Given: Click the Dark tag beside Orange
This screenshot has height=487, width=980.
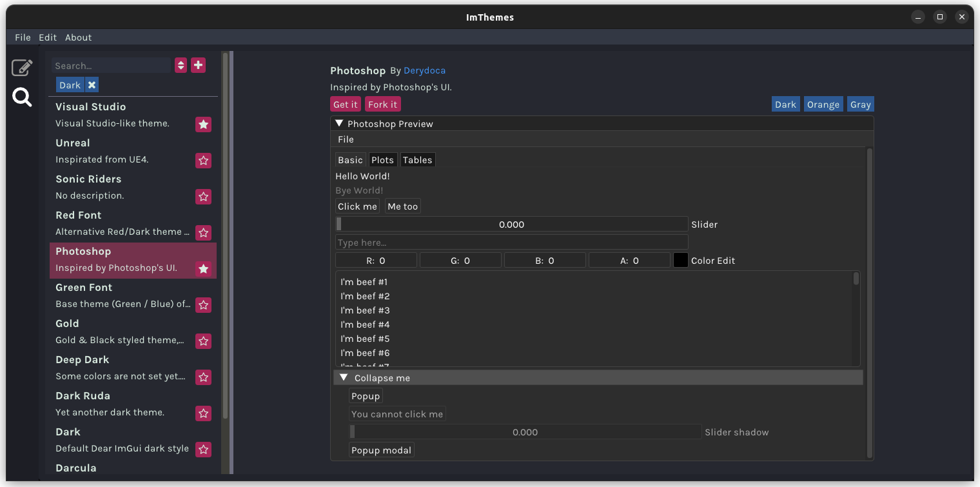Looking at the screenshot, I should click(x=785, y=104).
